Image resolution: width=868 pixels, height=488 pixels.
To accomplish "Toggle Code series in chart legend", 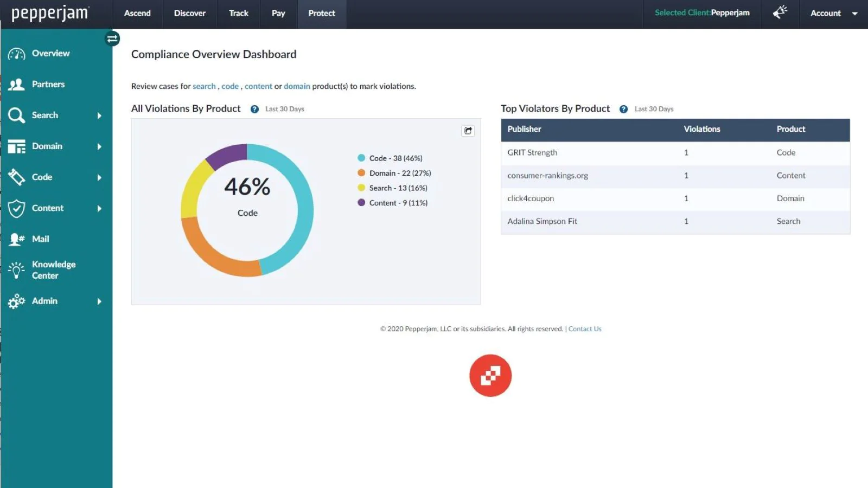I will coord(395,158).
